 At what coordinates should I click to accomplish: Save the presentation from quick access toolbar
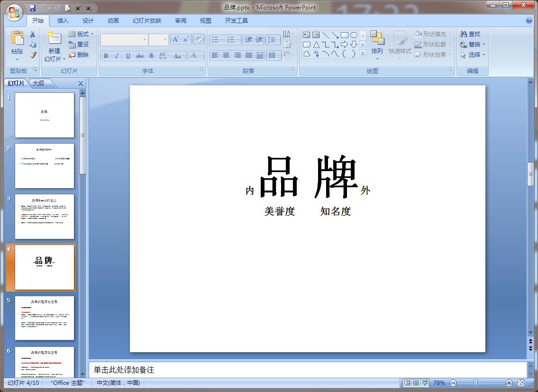(x=32, y=8)
